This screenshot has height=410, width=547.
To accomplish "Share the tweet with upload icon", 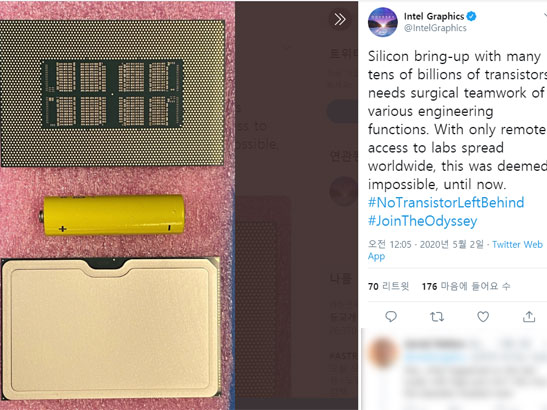I will click(x=529, y=316).
